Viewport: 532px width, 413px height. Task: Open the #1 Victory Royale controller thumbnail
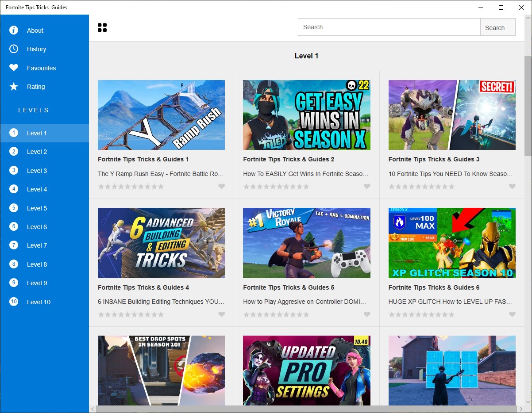(307, 243)
